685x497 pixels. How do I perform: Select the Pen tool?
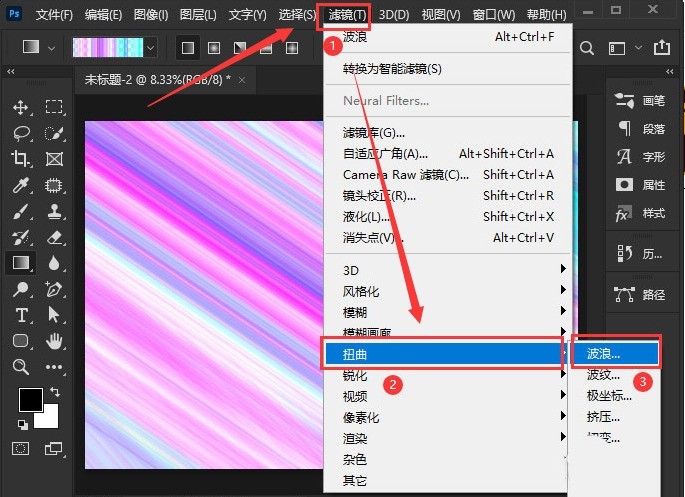pyautogui.click(x=54, y=289)
